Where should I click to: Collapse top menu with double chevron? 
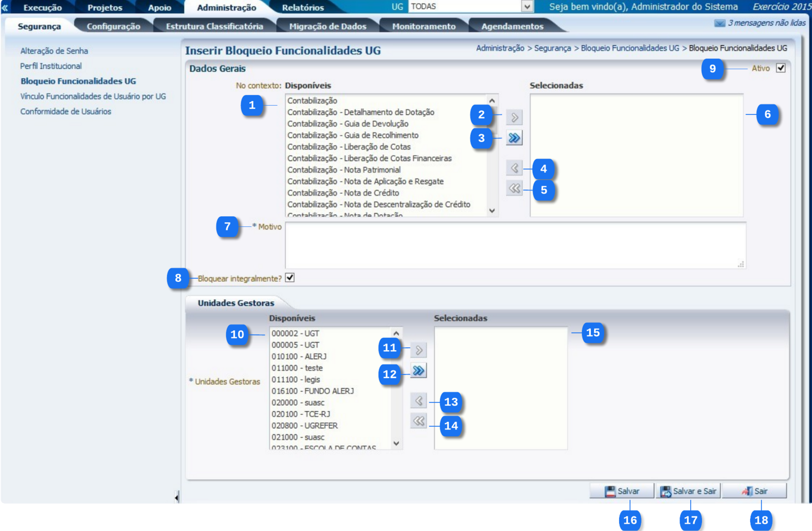pyautogui.click(x=5, y=8)
